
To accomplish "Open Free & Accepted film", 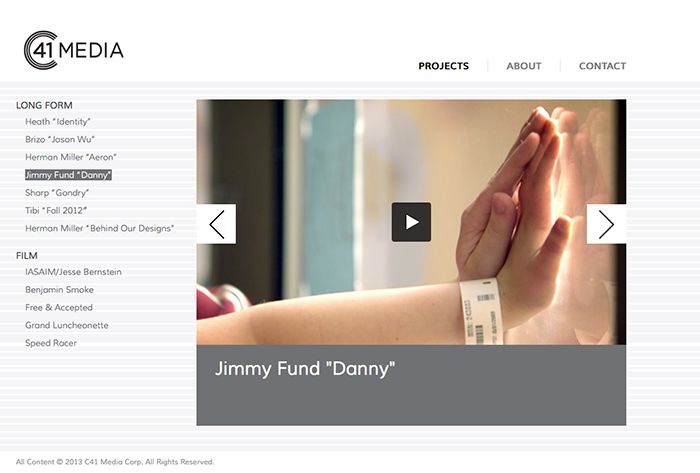I will (59, 307).
